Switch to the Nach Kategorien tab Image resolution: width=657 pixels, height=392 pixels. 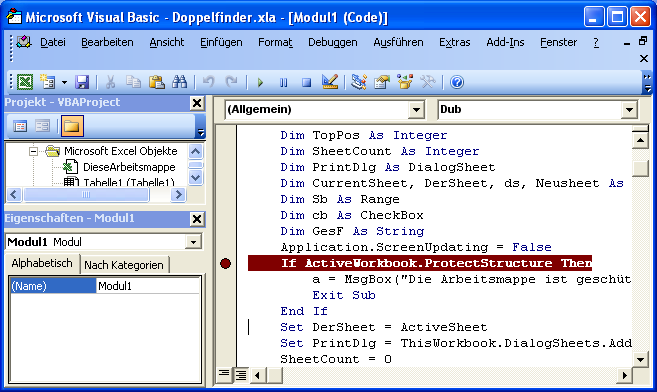tap(124, 265)
